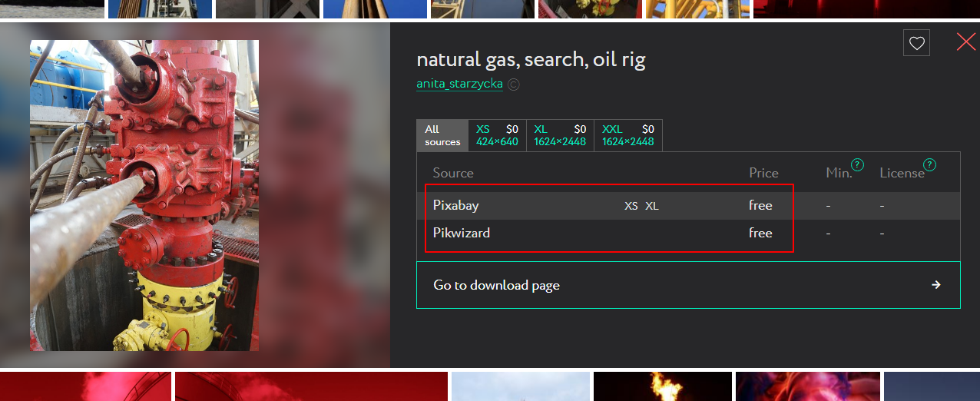The height and width of the screenshot is (401, 980).
Task: Select the XL 1624×2448 size tab
Action: 560,135
